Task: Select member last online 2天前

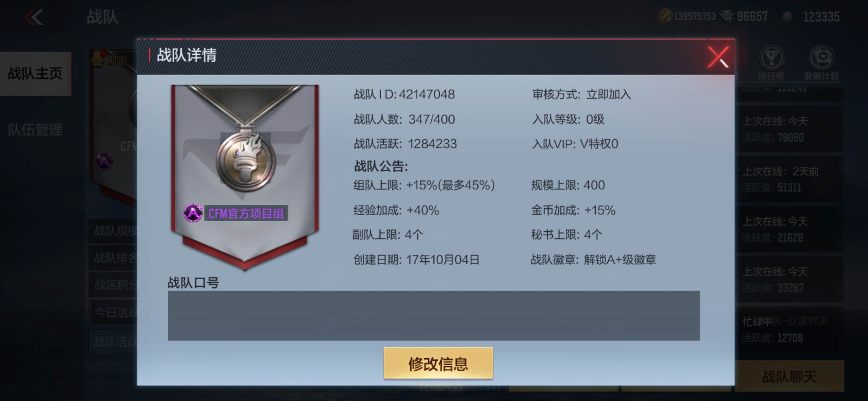Action: coord(789,179)
